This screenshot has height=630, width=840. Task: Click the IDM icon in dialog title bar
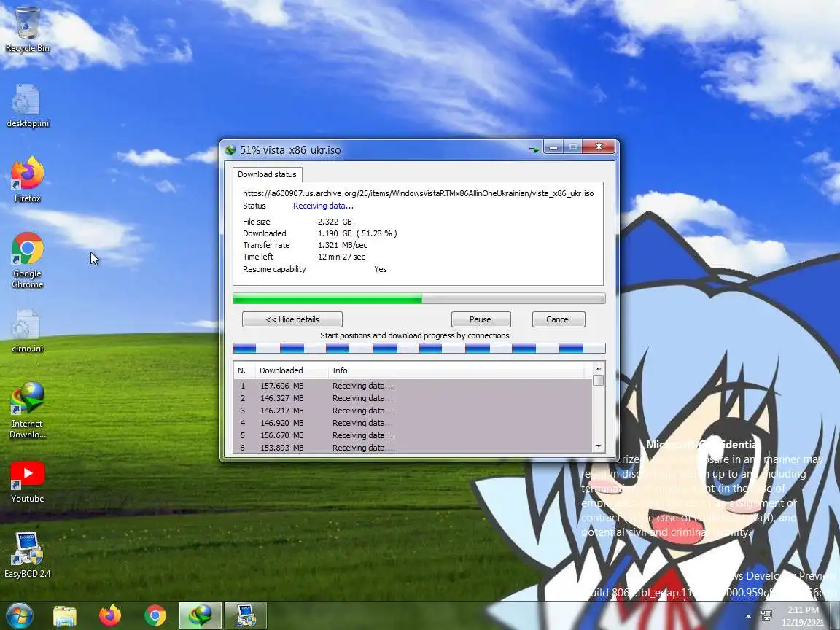coord(230,150)
